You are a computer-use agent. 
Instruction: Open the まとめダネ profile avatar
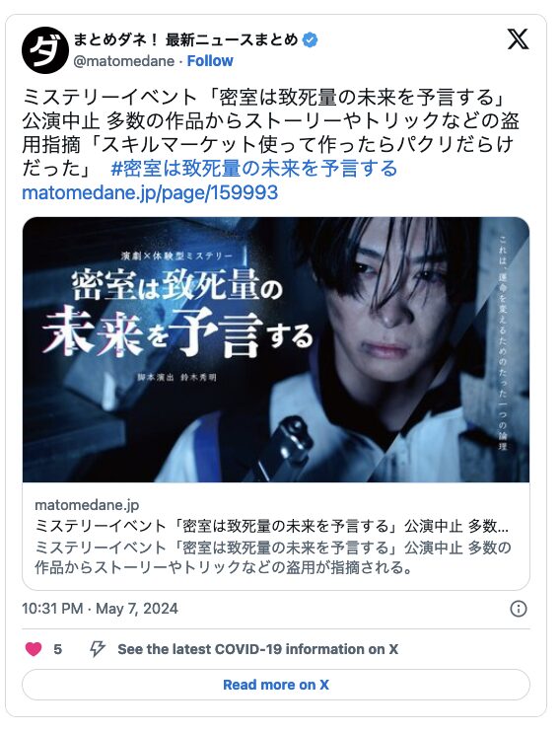[45, 50]
